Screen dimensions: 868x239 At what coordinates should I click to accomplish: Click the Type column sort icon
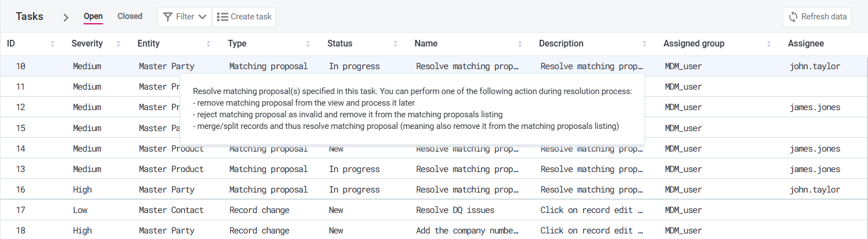[x=308, y=44]
